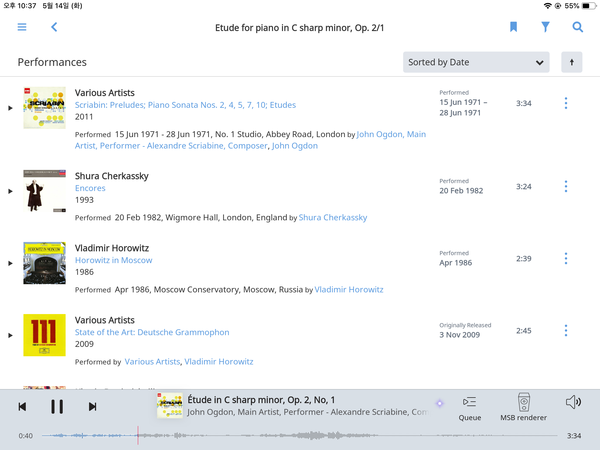Open the Scriabin Preludes album cover
Screen dimensions: 600x450
(44, 108)
